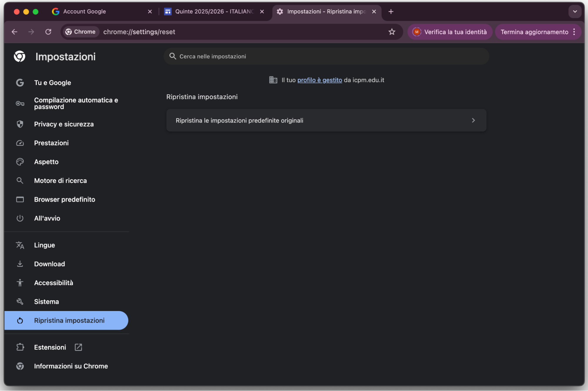Open Download settings

pos(49,264)
